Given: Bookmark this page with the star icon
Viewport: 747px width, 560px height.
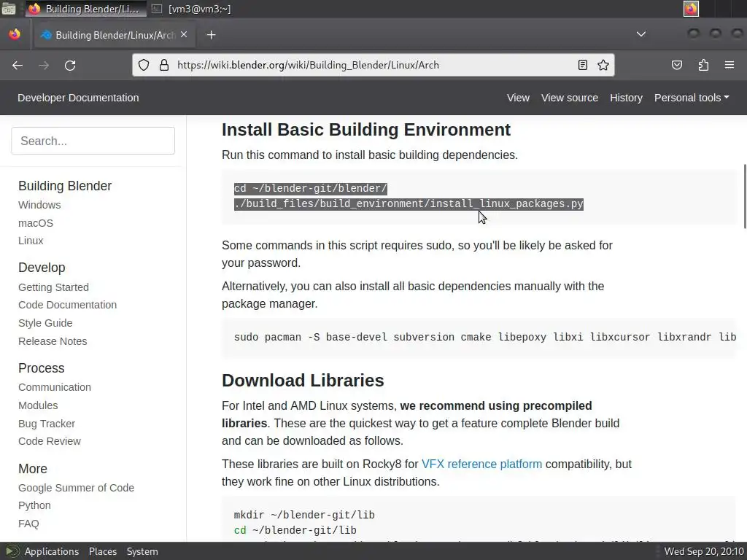Looking at the screenshot, I should 603,65.
